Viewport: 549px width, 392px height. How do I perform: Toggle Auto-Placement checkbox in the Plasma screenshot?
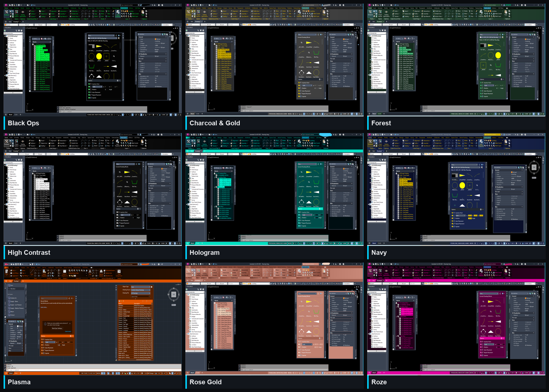pyautogui.click(x=42, y=348)
